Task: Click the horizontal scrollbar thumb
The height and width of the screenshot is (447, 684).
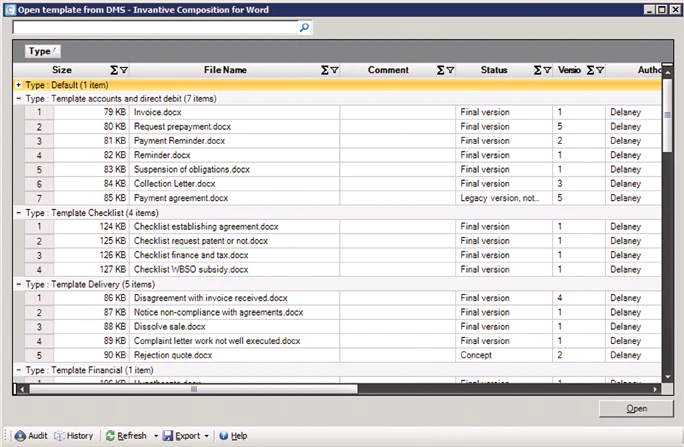Action: coord(194,389)
